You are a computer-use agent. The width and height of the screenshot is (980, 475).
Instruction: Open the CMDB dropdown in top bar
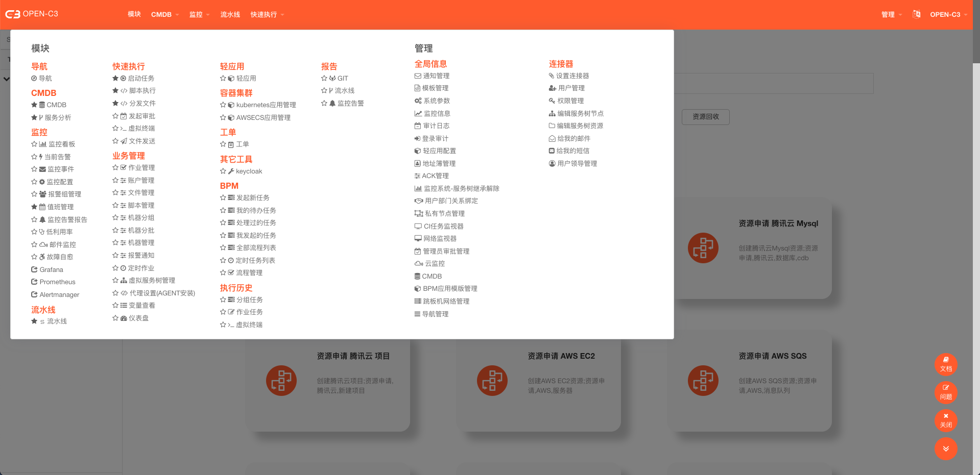165,14
